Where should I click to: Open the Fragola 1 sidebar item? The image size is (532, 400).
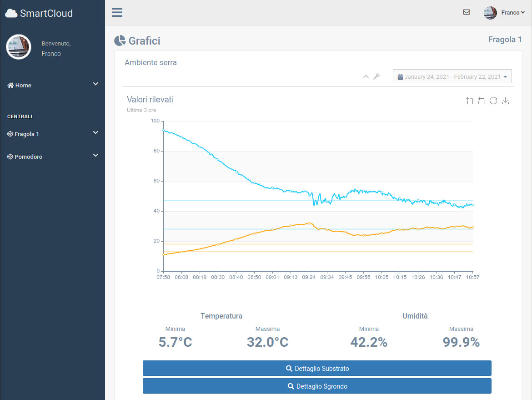53,134
